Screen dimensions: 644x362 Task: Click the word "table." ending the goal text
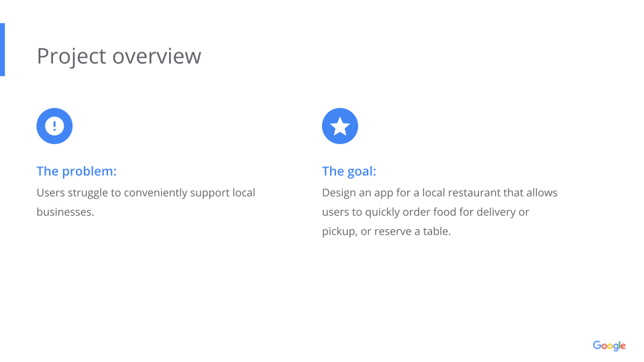coord(436,232)
